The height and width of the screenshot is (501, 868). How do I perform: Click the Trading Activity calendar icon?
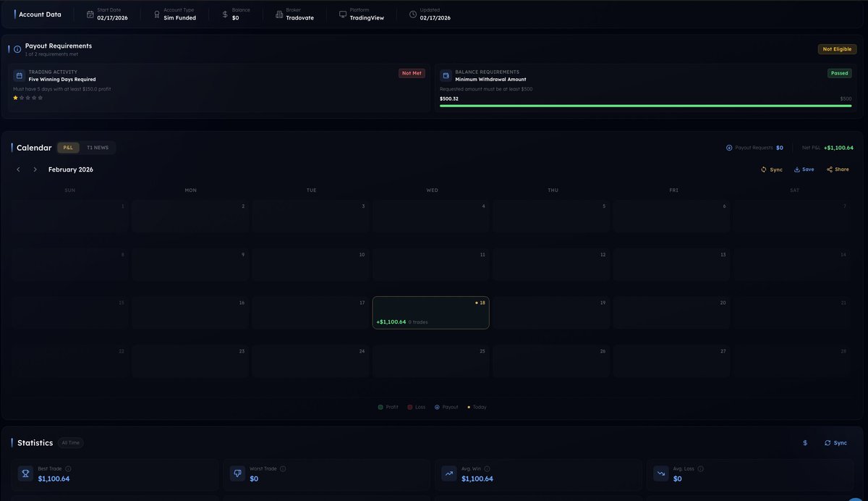tap(20, 75)
